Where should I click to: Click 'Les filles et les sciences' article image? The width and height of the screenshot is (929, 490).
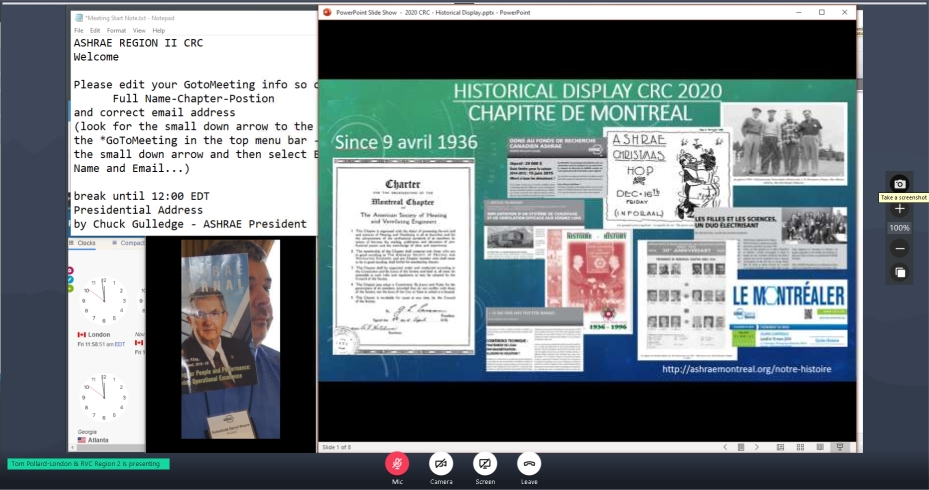tap(771, 238)
